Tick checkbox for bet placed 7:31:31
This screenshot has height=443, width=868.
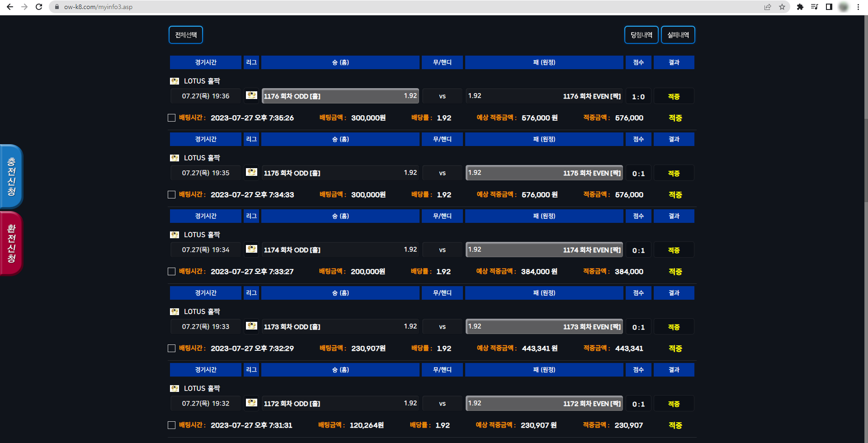pyautogui.click(x=171, y=425)
